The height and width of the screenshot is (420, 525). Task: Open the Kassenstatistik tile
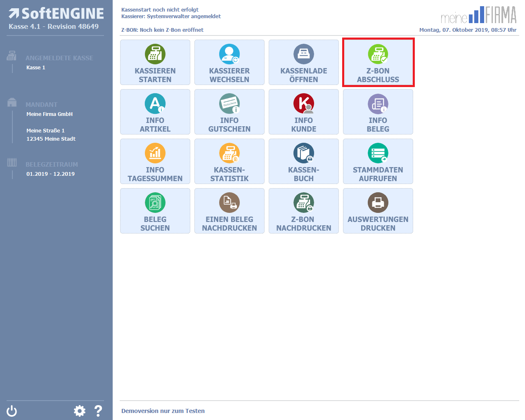(229, 162)
